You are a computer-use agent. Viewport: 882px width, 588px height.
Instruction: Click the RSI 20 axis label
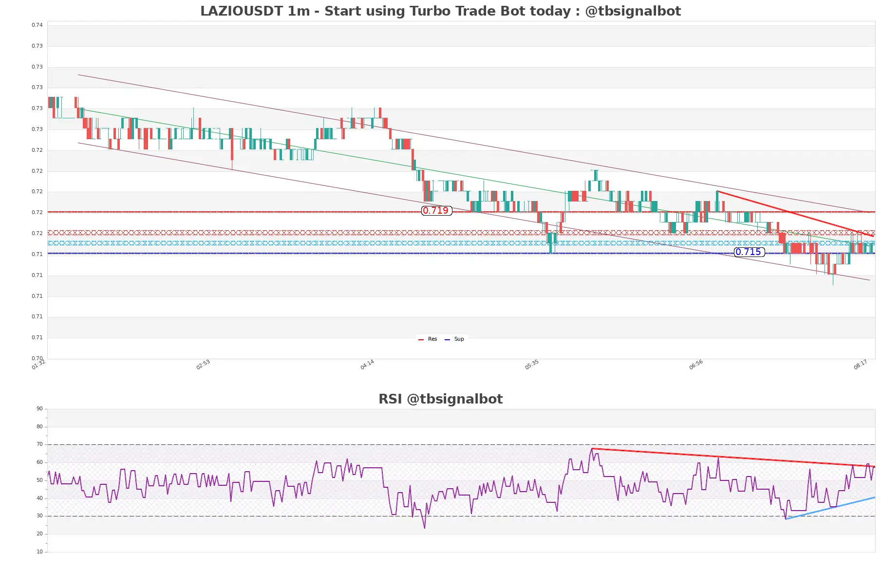pos(39,534)
